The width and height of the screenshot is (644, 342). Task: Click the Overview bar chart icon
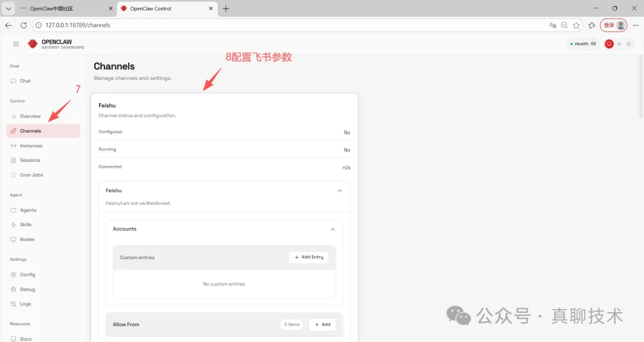tap(13, 116)
